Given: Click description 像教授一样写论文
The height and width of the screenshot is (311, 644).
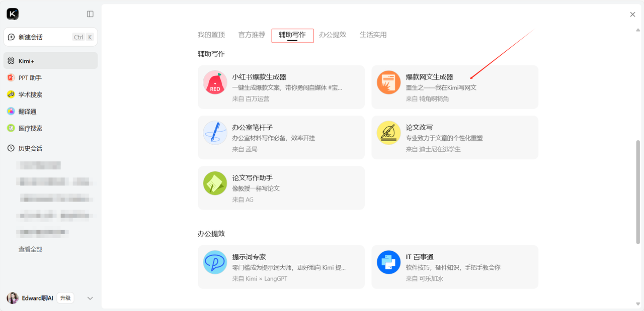Looking at the screenshot, I should pos(256,188).
